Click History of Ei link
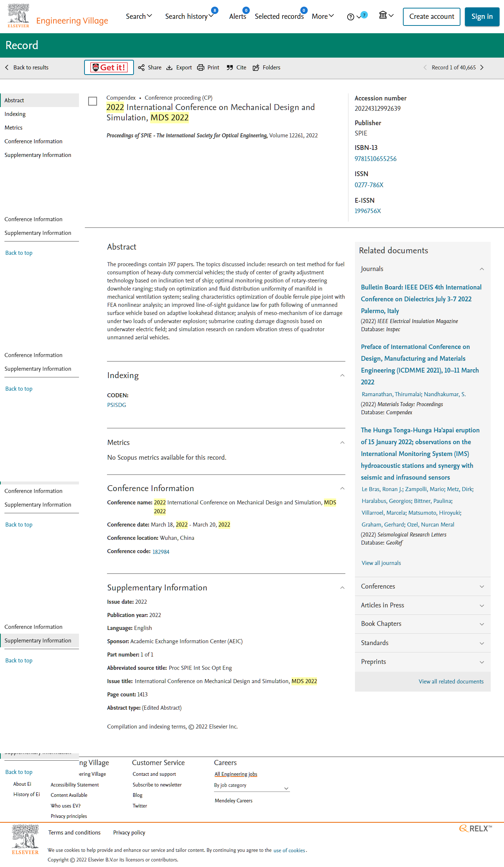The width and height of the screenshot is (504, 867). (27, 795)
